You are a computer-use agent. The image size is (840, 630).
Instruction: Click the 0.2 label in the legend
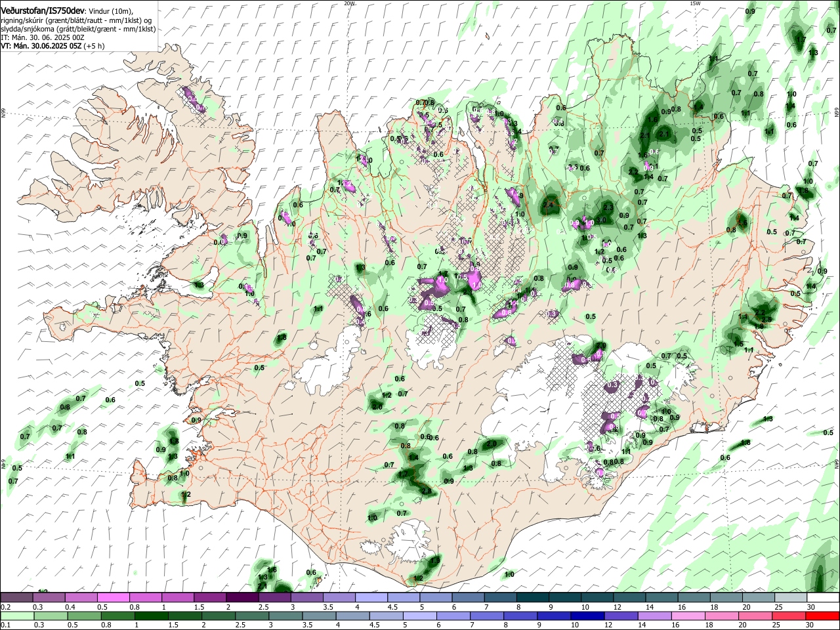pos(5,607)
